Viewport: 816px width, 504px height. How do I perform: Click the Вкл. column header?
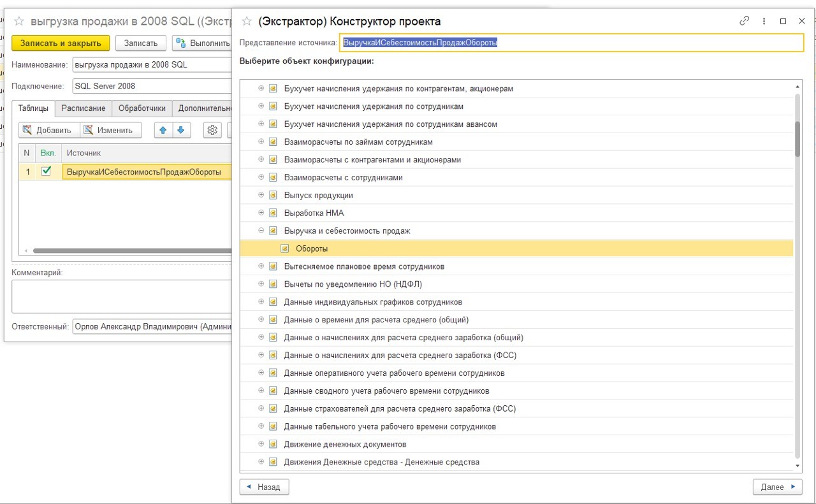(48, 153)
